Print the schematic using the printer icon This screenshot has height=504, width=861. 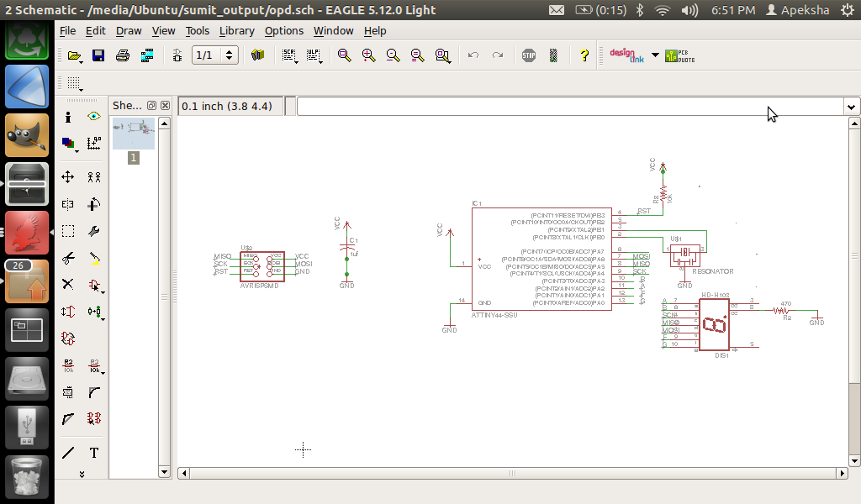pyautogui.click(x=123, y=55)
